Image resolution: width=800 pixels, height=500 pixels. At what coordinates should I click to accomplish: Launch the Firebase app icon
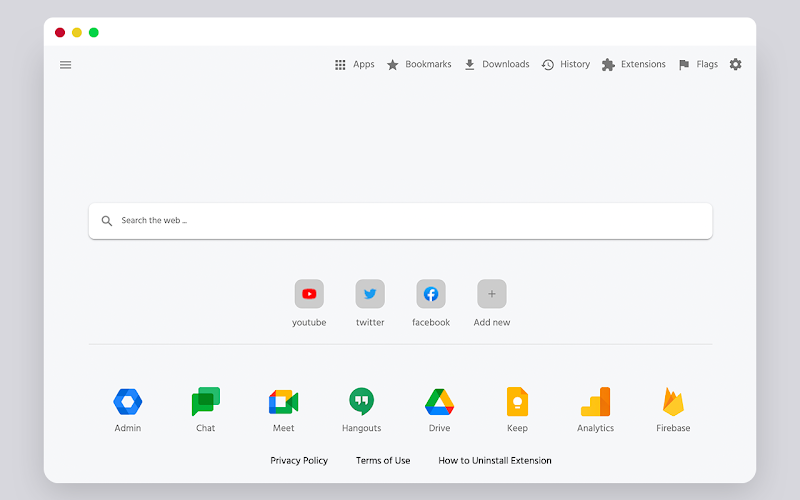tap(673, 402)
